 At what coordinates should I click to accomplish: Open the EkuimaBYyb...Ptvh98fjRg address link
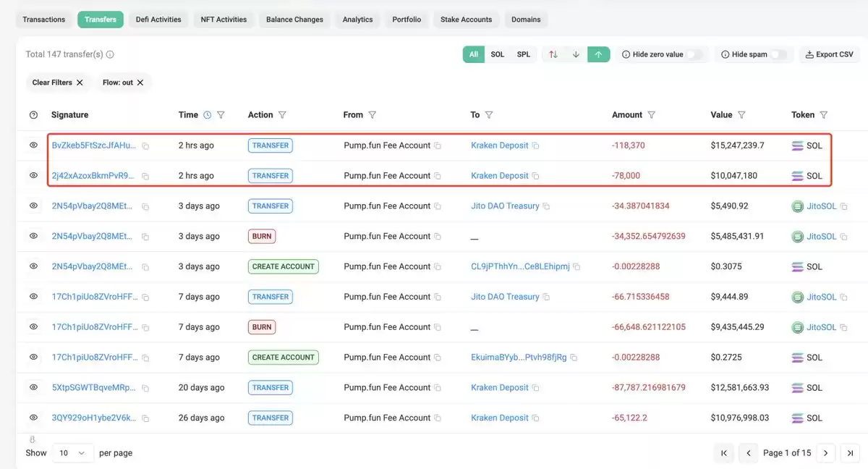(x=519, y=358)
